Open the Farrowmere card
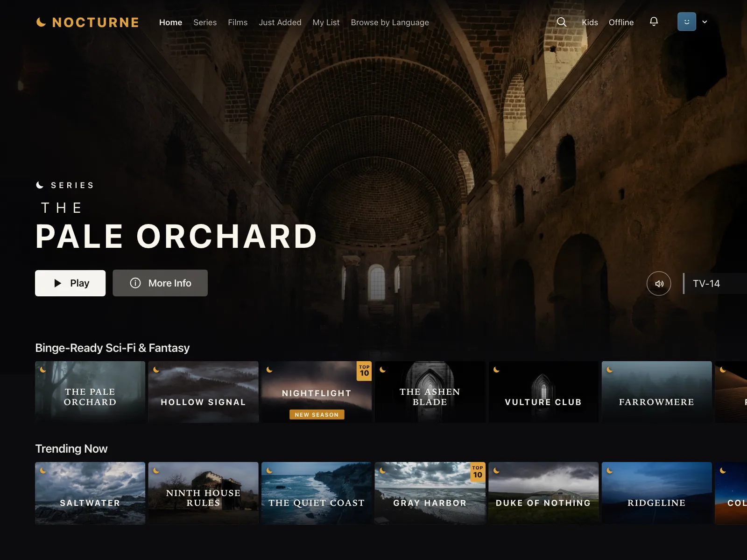Image resolution: width=747 pixels, height=560 pixels. (657, 392)
